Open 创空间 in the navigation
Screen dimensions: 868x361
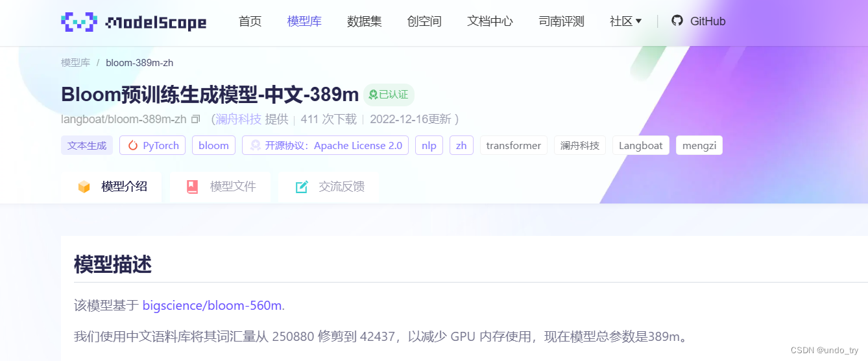pos(424,21)
